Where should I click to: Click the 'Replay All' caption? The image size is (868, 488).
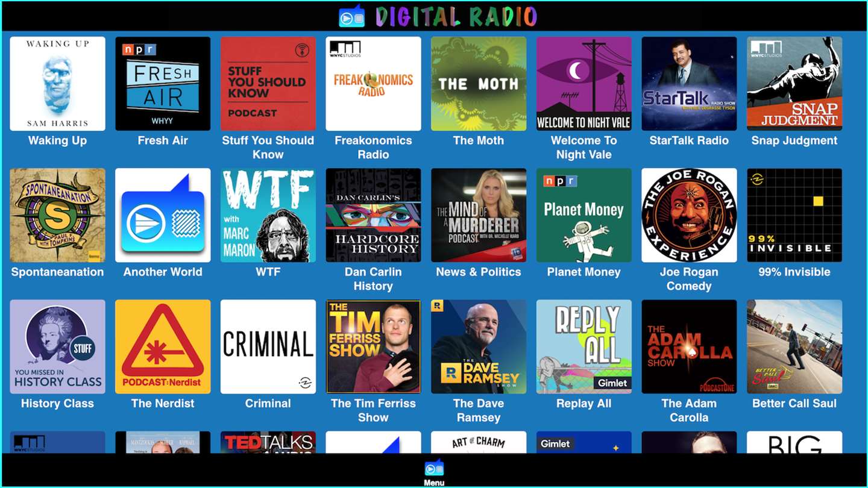click(x=584, y=403)
